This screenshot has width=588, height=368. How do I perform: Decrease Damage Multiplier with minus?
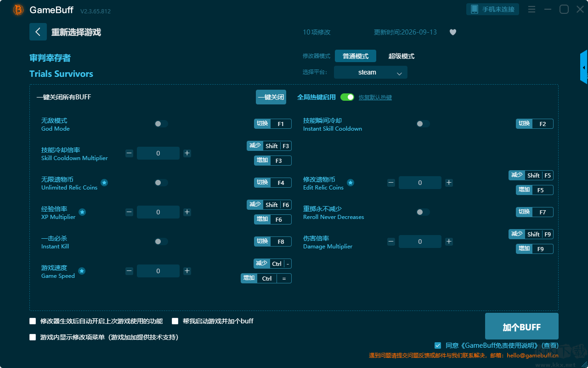(x=391, y=241)
